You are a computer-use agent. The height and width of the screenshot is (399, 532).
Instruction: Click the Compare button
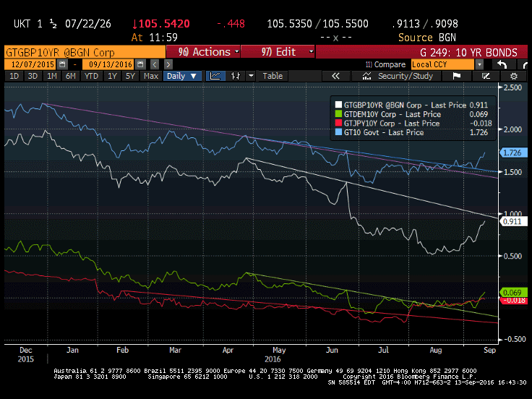coord(390,64)
